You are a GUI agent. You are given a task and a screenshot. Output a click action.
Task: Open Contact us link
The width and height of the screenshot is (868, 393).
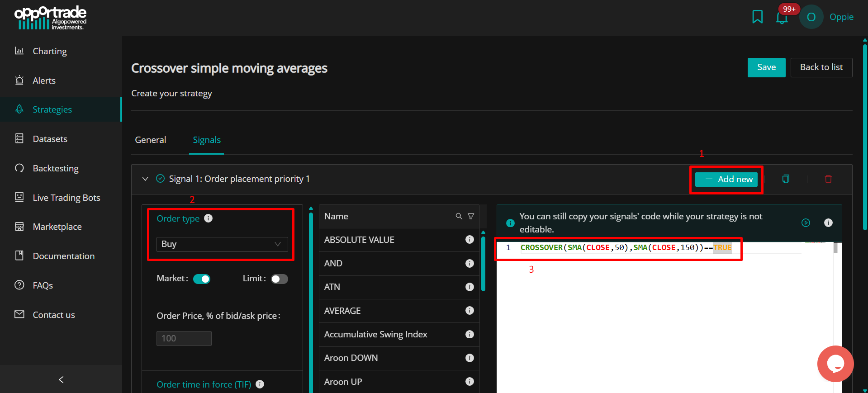tap(54, 315)
